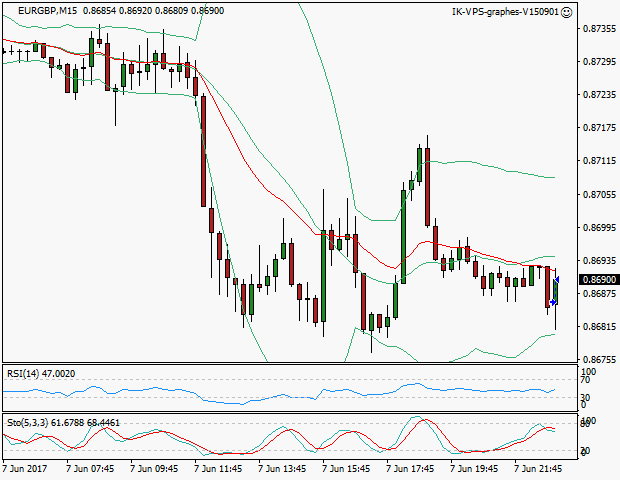Click the current price tag 0.86900
620x480 pixels.
click(x=598, y=280)
